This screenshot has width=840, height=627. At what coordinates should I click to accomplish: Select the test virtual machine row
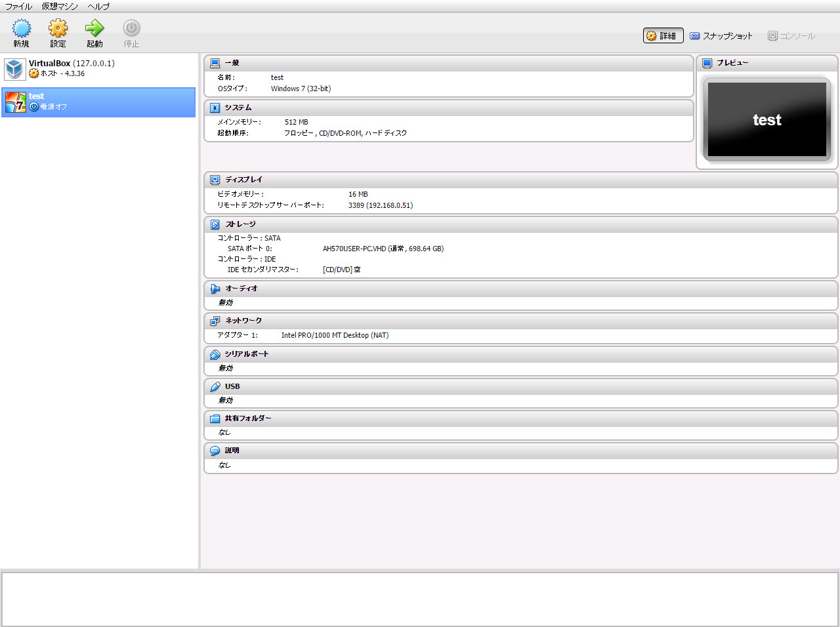[98, 102]
